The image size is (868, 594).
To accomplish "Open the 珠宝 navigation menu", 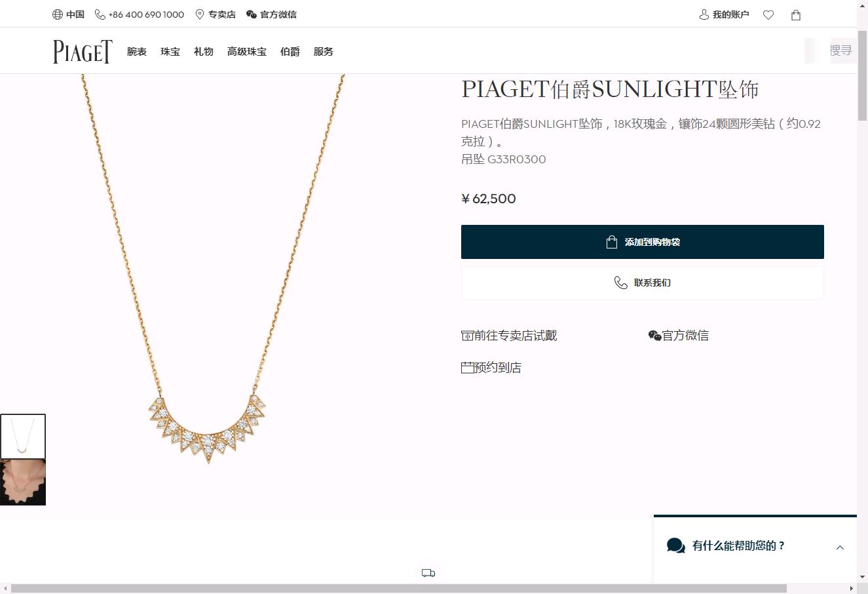I will click(x=170, y=52).
